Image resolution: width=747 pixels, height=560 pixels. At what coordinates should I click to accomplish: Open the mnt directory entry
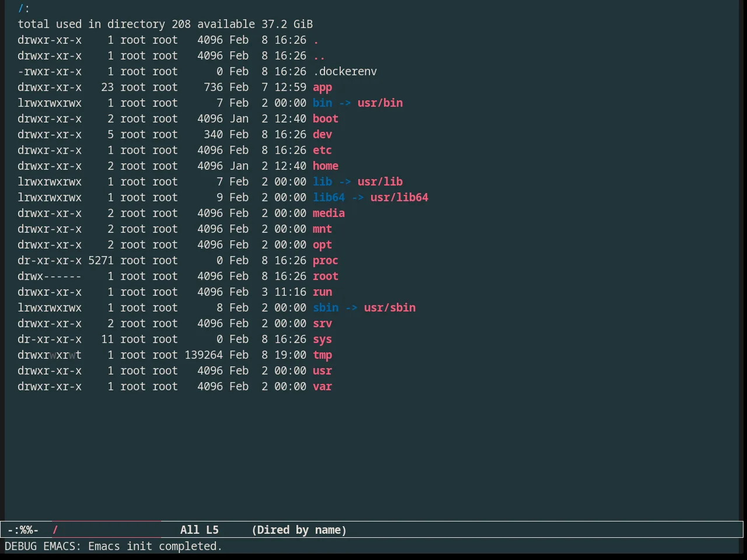pos(322,229)
